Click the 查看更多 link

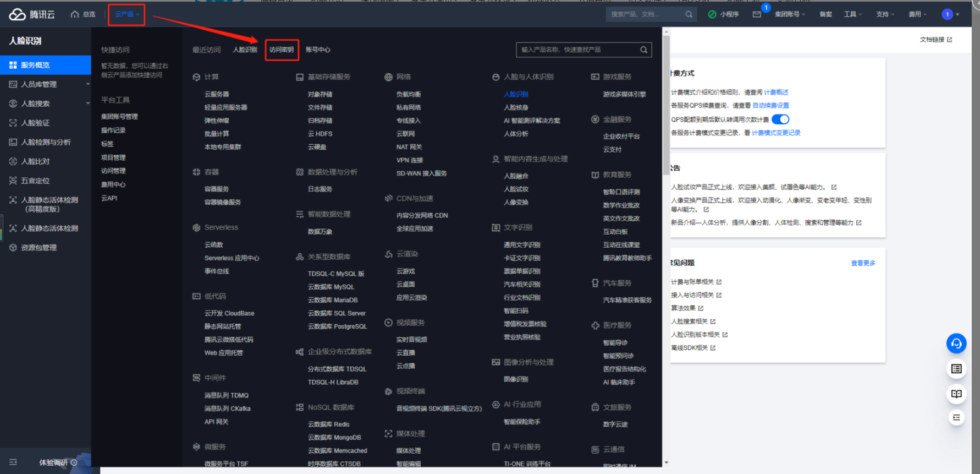pyautogui.click(x=863, y=263)
